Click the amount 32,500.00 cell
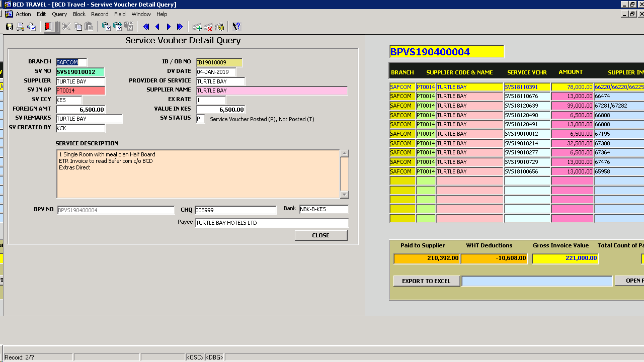This screenshot has height=362, width=644. point(573,143)
